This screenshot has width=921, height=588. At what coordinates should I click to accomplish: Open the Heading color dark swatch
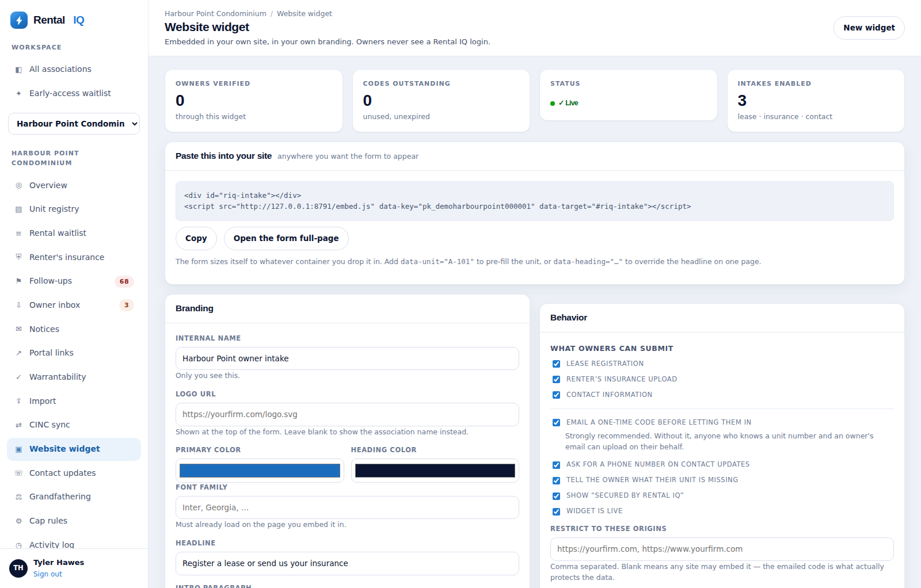435,471
